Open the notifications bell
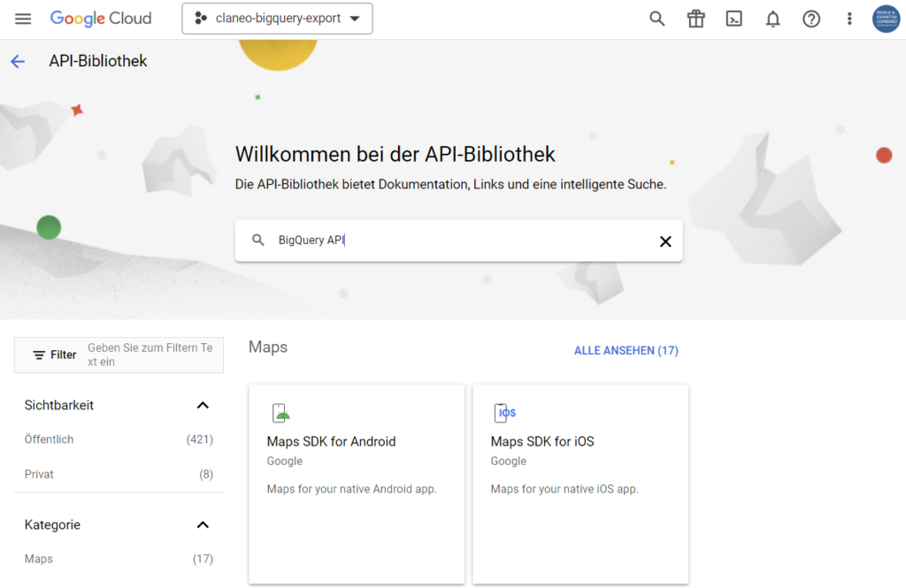Screen dimensions: 906x588 [772, 19]
